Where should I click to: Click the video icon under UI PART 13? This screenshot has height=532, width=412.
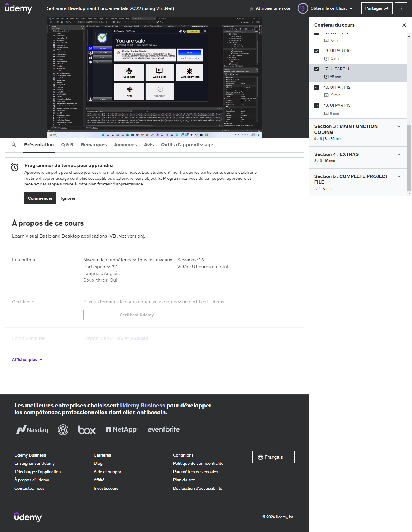click(326, 113)
